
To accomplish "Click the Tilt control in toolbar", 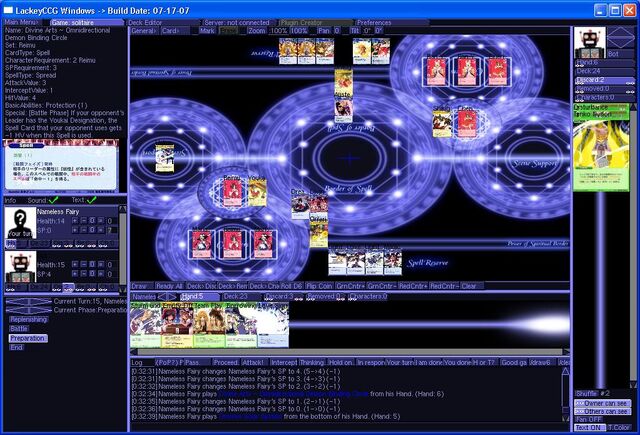I will pos(355,31).
